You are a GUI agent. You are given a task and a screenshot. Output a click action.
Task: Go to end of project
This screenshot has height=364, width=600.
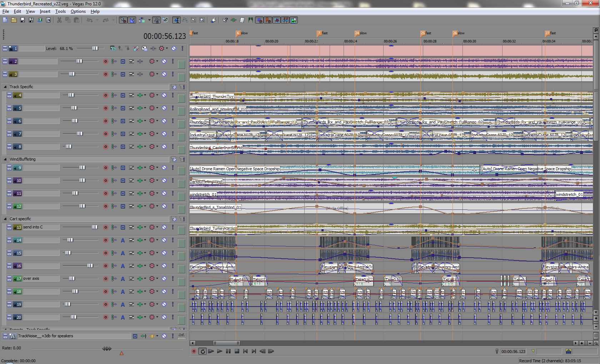click(254, 351)
